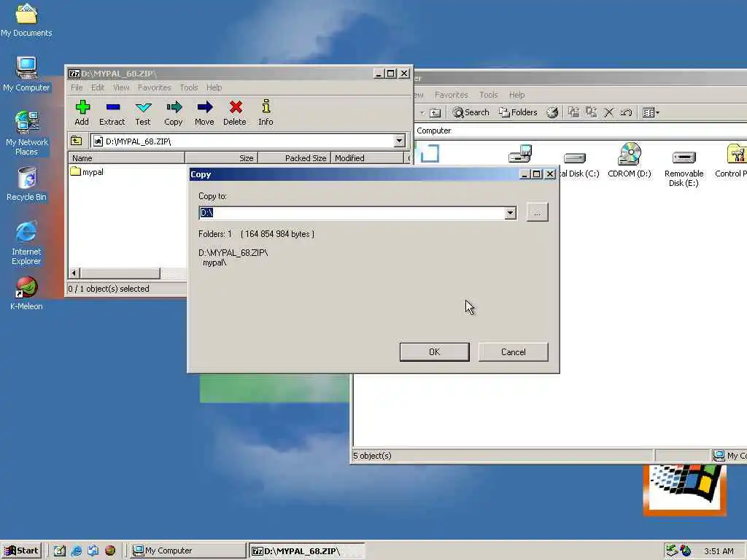Expand the Copy to path dropdown
Screen dimensions: 747x560
click(x=510, y=212)
